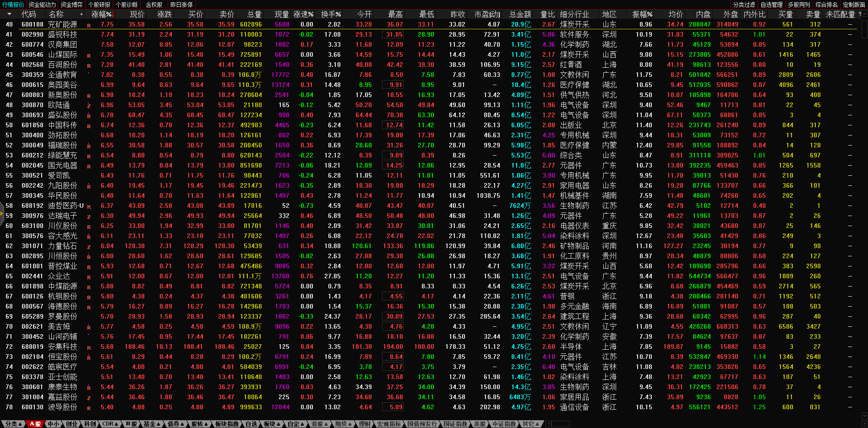Select the 兖矿能源 stock row
The height and width of the screenshot is (428, 868).
63,24
